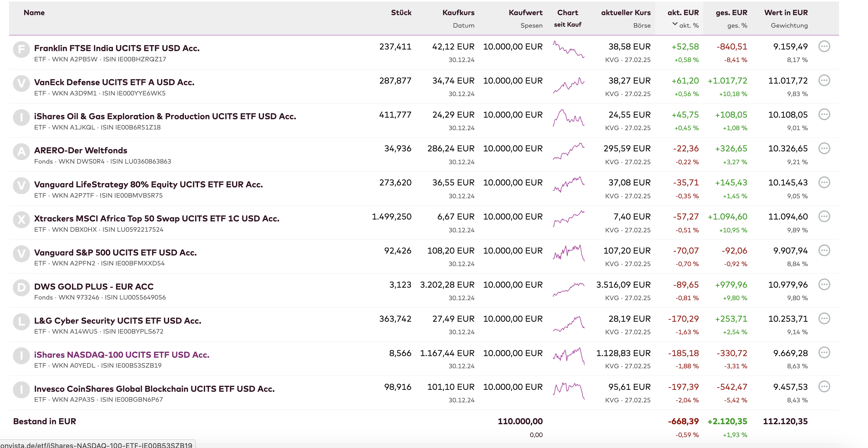The width and height of the screenshot is (868, 448).
Task: Open Invesco CoinShares Global Blockchain ETF link
Action: pyautogui.click(x=154, y=389)
